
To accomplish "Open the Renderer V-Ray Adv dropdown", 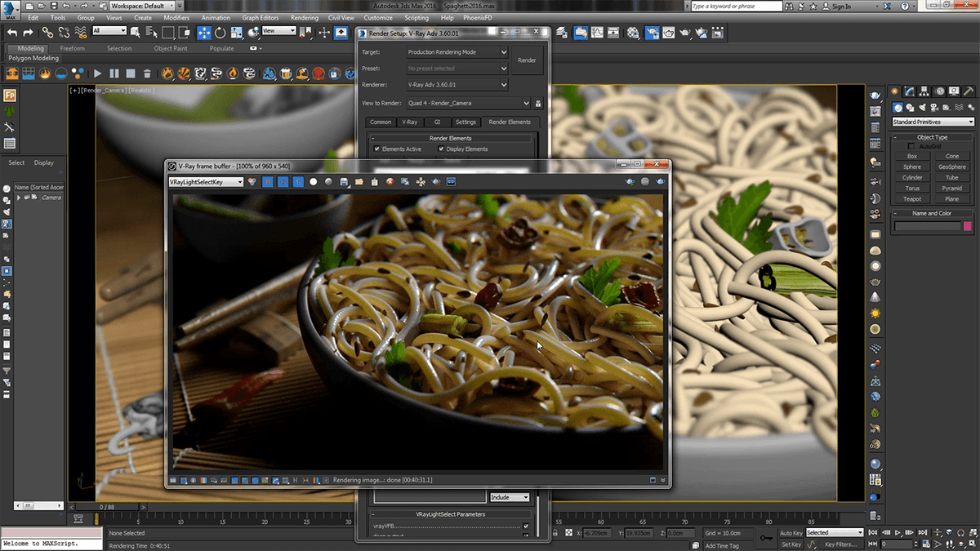I will [x=457, y=85].
